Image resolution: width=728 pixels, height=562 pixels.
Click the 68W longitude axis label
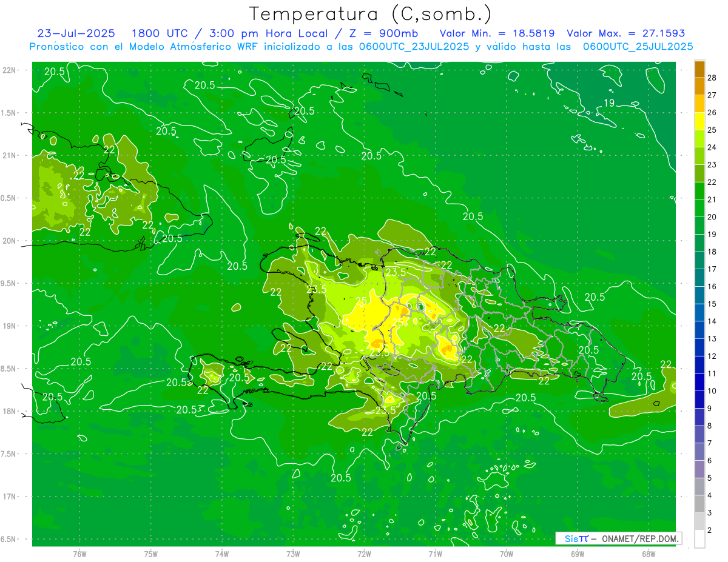pyautogui.click(x=649, y=554)
